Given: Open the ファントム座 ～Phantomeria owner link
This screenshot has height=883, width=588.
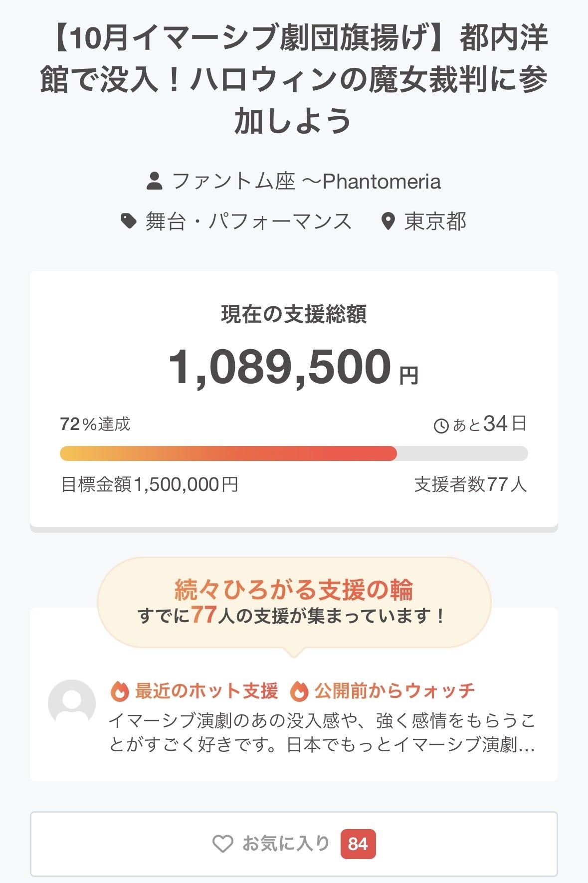Looking at the screenshot, I should 306,181.
